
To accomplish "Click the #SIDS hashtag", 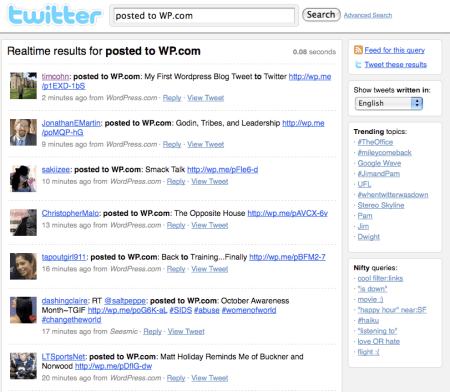I will (181, 310).
